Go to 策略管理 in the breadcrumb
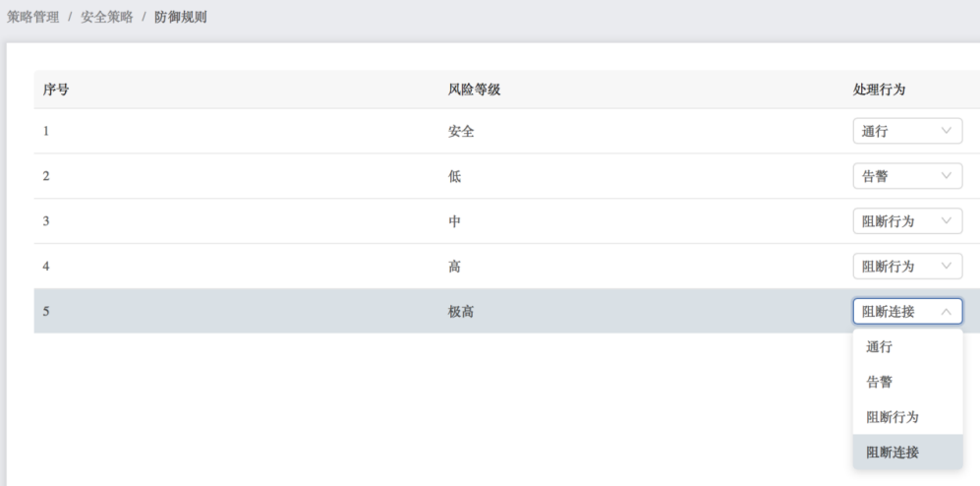This screenshot has width=980, height=486. click(x=32, y=17)
